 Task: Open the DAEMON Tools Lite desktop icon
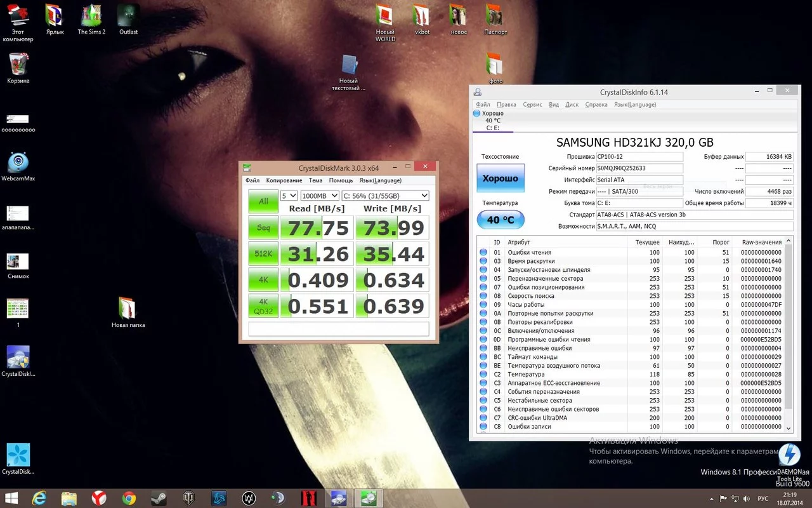coord(789,456)
